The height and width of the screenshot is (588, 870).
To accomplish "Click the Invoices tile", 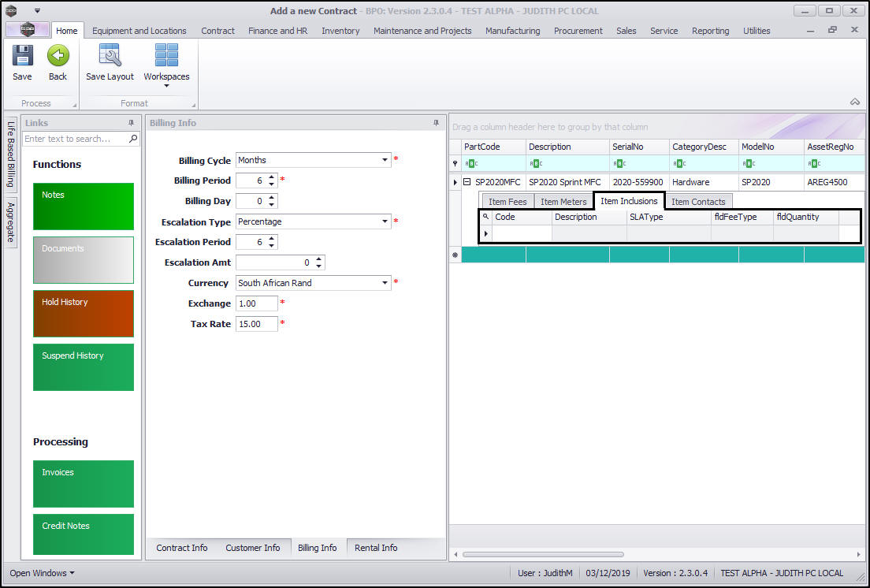I will (x=84, y=483).
